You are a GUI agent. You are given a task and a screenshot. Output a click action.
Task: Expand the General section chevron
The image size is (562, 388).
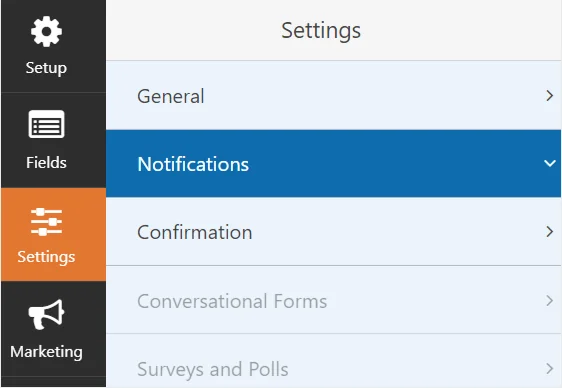549,96
